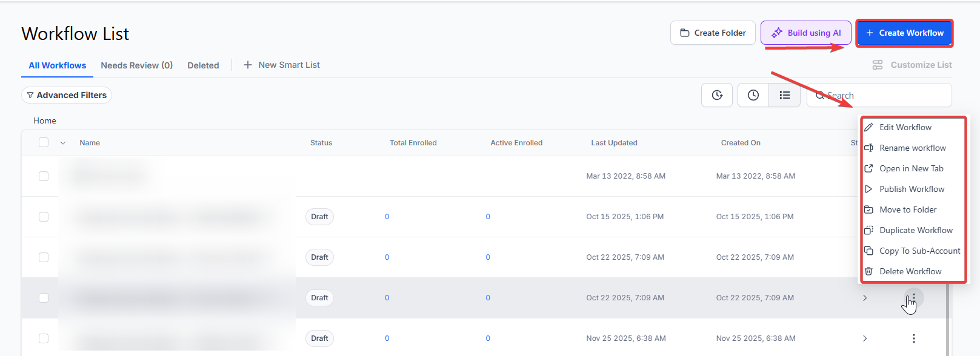Click the pencil icon for Edit Workflow

[x=868, y=127]
